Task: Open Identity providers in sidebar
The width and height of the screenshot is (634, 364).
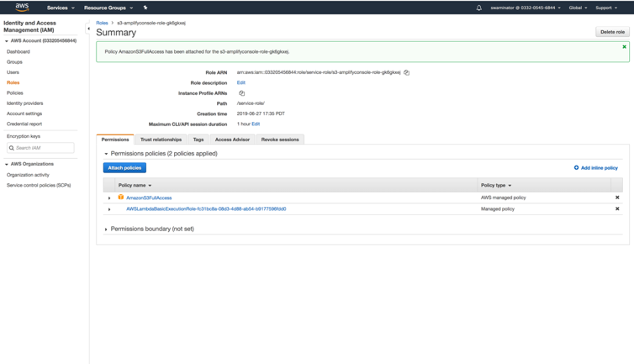Action: (24, 103)
